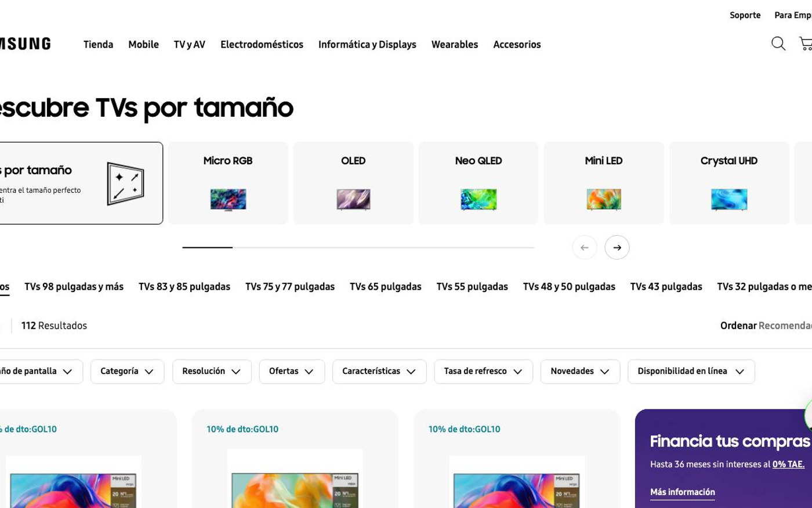The image size is (812, 508).
Task: Click the carousel progress bar
Action: pyautogui.click(x=358, y=247)
